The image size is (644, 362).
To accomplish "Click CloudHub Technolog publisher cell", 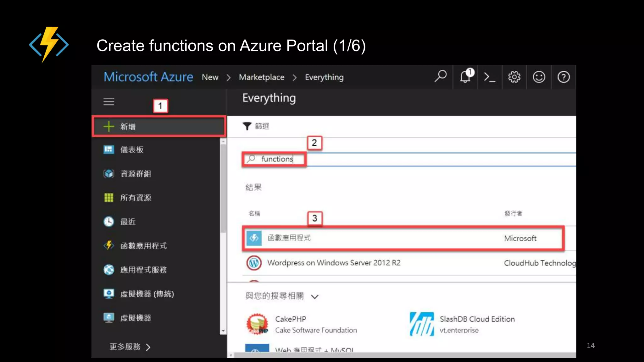I will tap(540, 263).
